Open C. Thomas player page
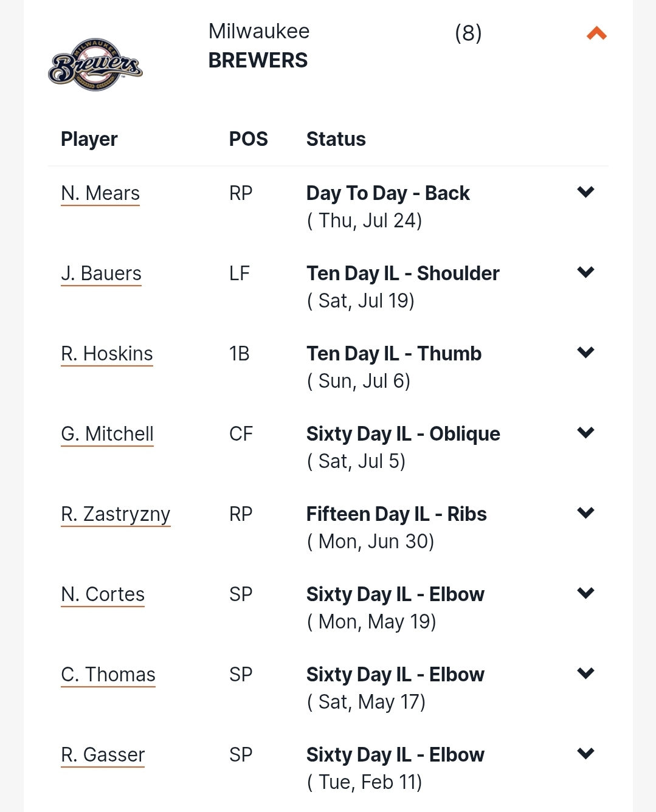This screenshot has width=656, height=812. (x=108, y=675)
